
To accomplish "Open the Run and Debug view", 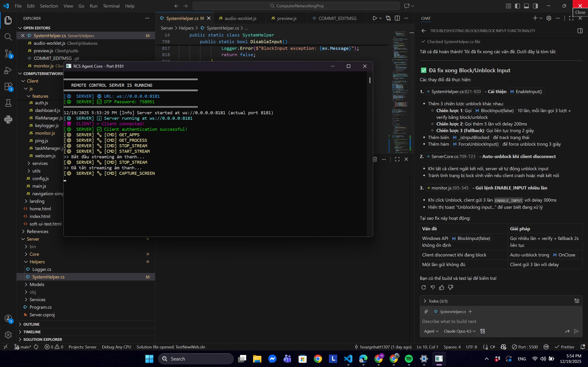I will 8,70.
